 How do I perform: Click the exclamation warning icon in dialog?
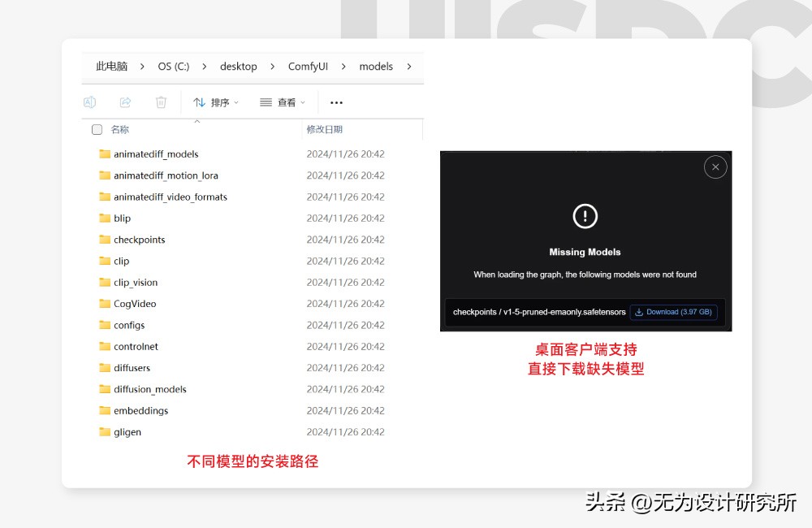point(585,215)
